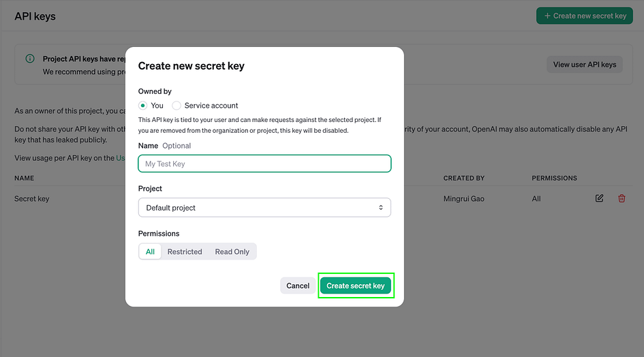Click the Mingrui Gao creator entry
644x357 pixels.
(x=463, y=198)
